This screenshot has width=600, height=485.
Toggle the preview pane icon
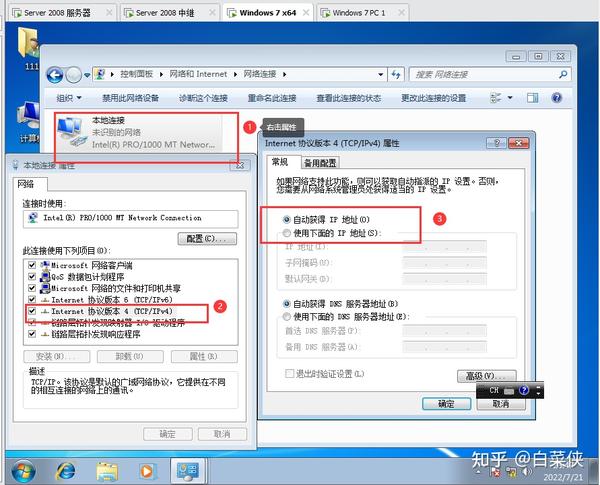point(532,98)
